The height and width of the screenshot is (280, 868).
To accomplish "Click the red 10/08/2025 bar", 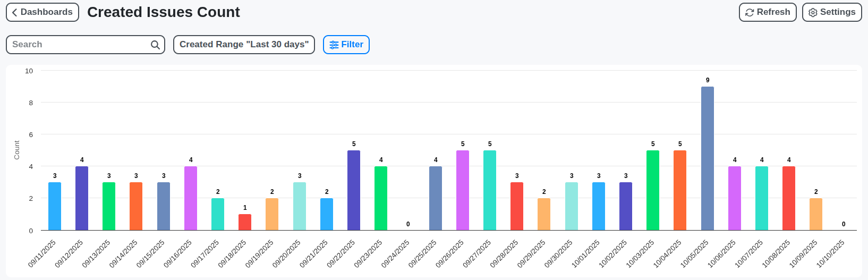I will point(789,198).
